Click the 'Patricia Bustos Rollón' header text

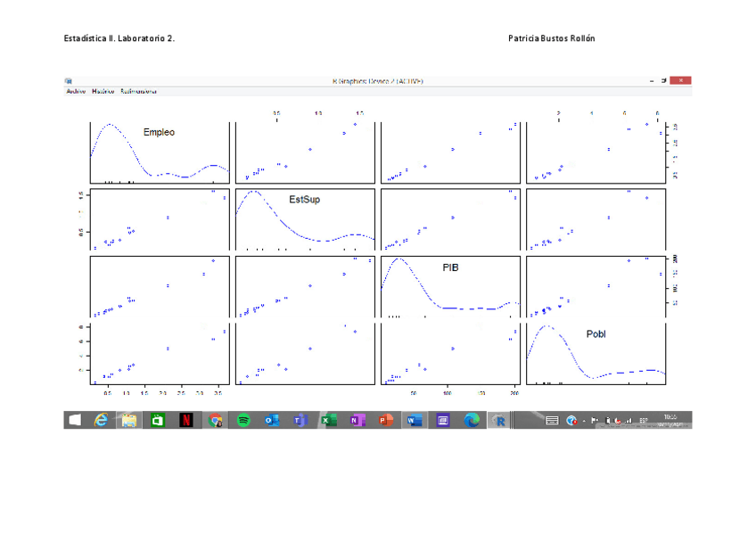(x=552, y=38)
